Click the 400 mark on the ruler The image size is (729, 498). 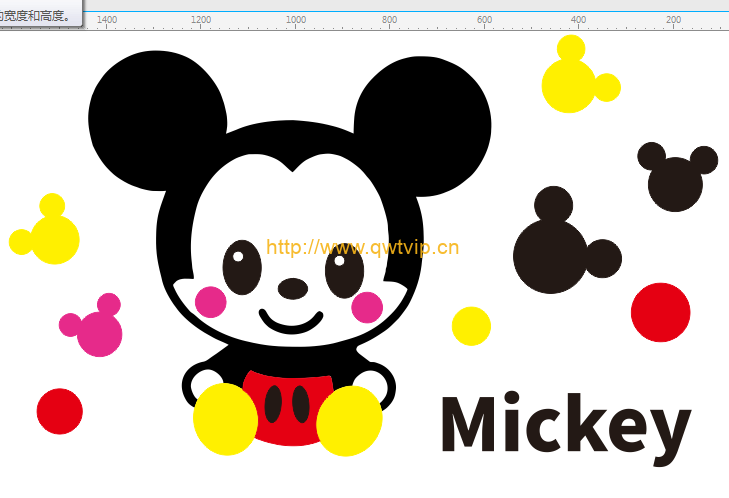(x=578, y=20)
